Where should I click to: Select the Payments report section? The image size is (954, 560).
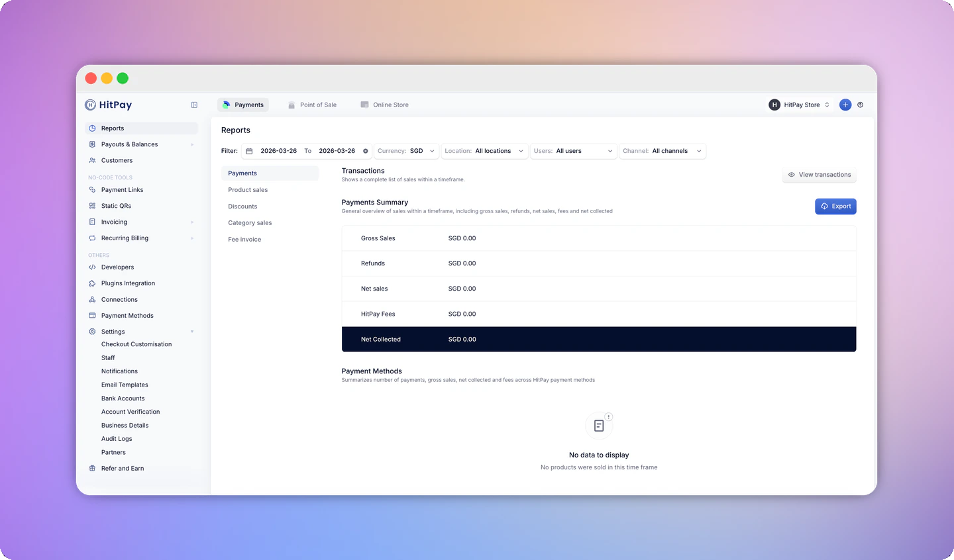pyautogui.click(x=270, y=173)
